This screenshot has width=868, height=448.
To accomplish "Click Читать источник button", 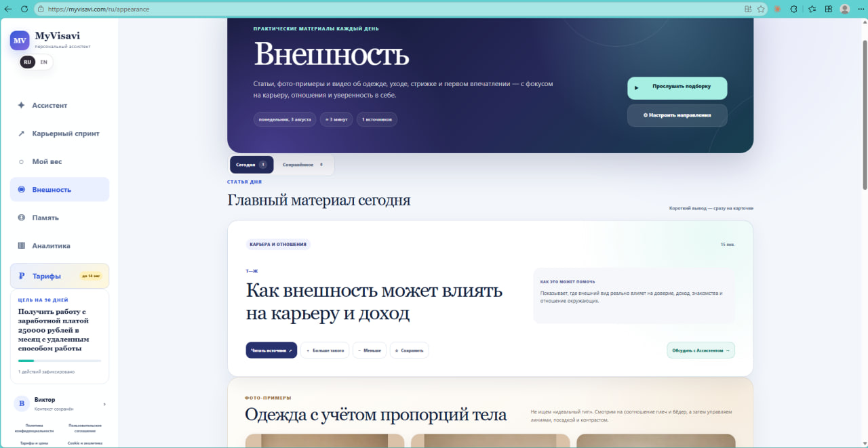I will point(271,350).
